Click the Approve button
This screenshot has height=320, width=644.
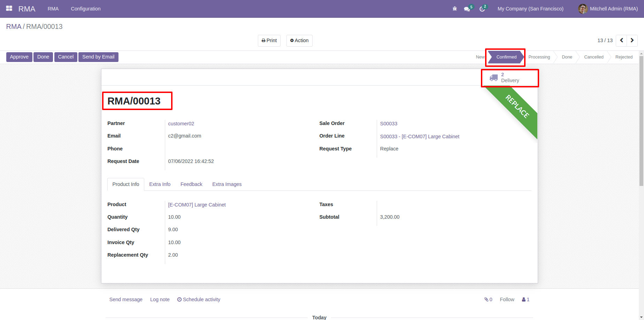pos(19,57)
